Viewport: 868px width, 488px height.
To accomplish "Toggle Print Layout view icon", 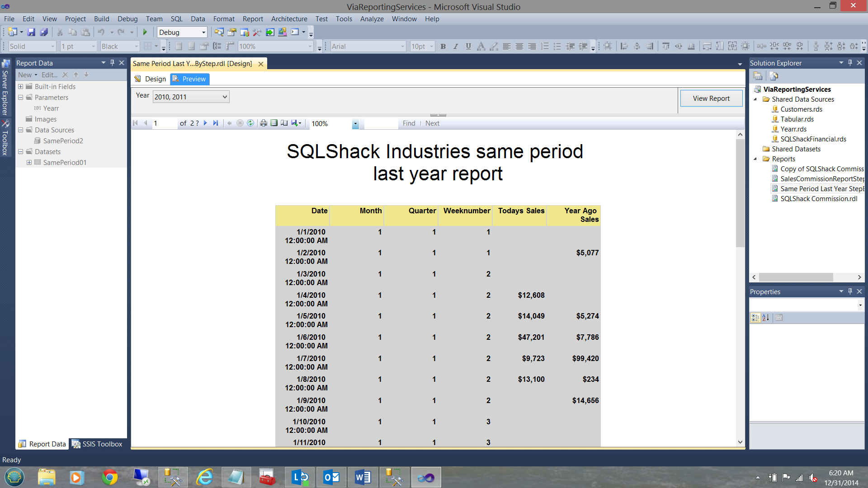I will click(x=274, y=123).
